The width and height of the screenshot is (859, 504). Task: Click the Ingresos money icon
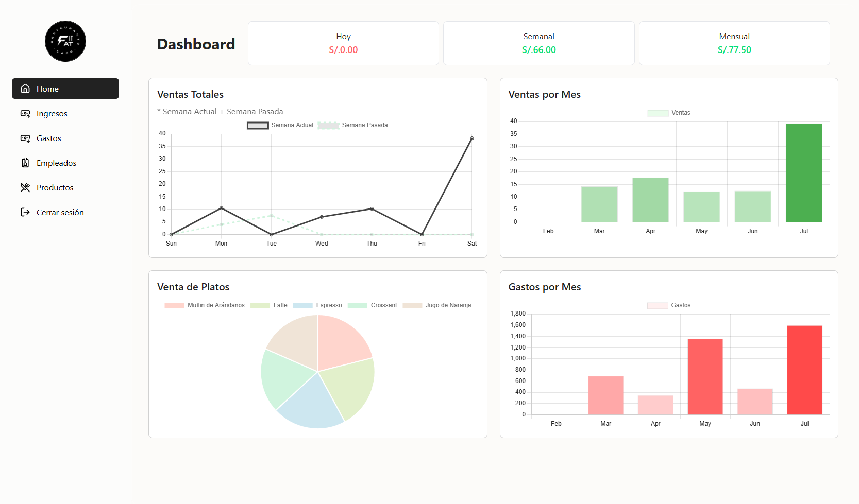tap(25, 113)
